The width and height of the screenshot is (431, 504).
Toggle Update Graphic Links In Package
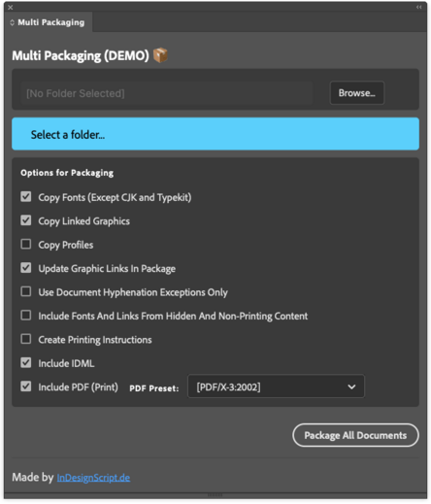coord(26,268)
